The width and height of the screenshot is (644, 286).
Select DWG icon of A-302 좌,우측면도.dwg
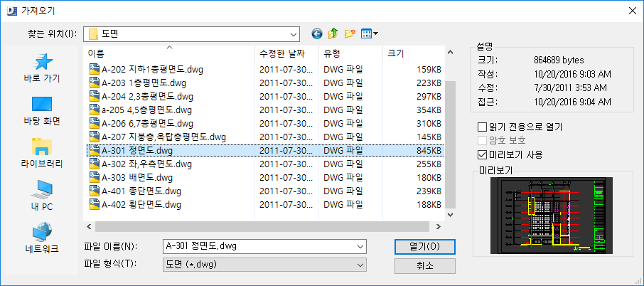point(95,164)
